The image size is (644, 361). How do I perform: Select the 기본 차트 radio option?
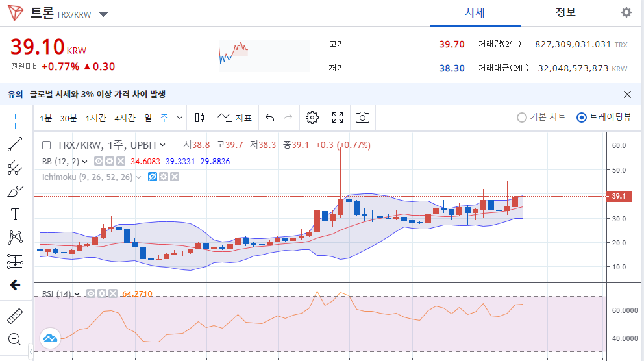[x=521, y=118]
